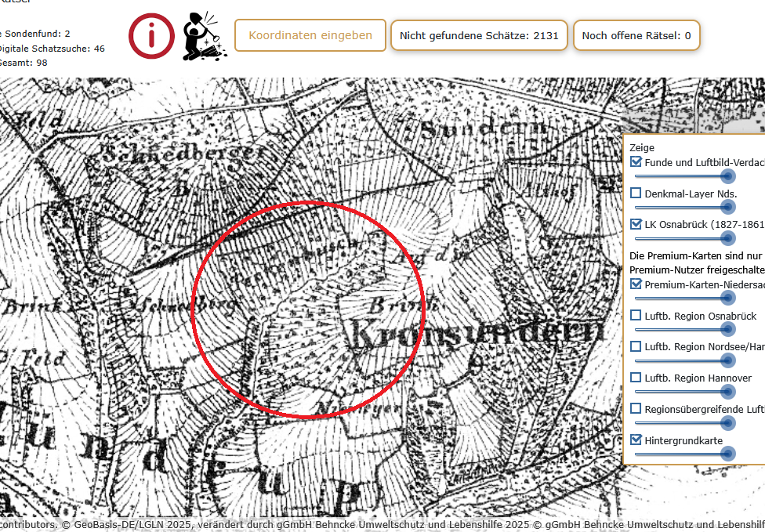Hide the Hintergrundkarte layer via checkbox
The image size is (765, 532).
(636, 440)
